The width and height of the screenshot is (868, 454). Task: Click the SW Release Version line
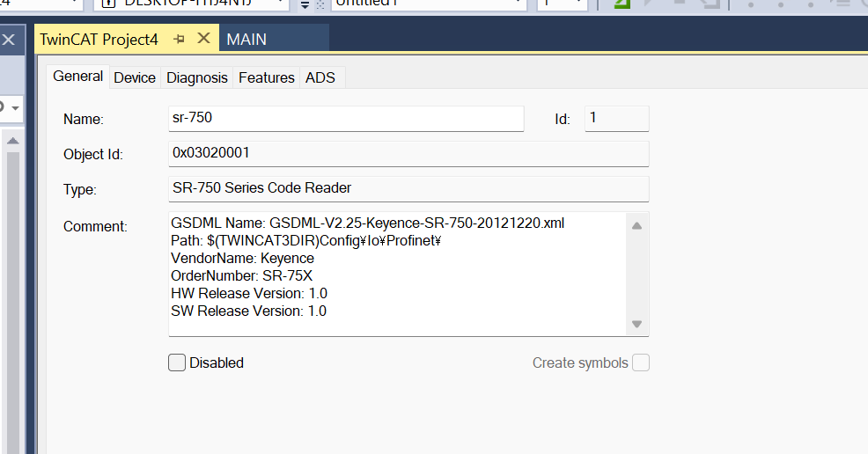pyautogui.click(x=248, y=311)
